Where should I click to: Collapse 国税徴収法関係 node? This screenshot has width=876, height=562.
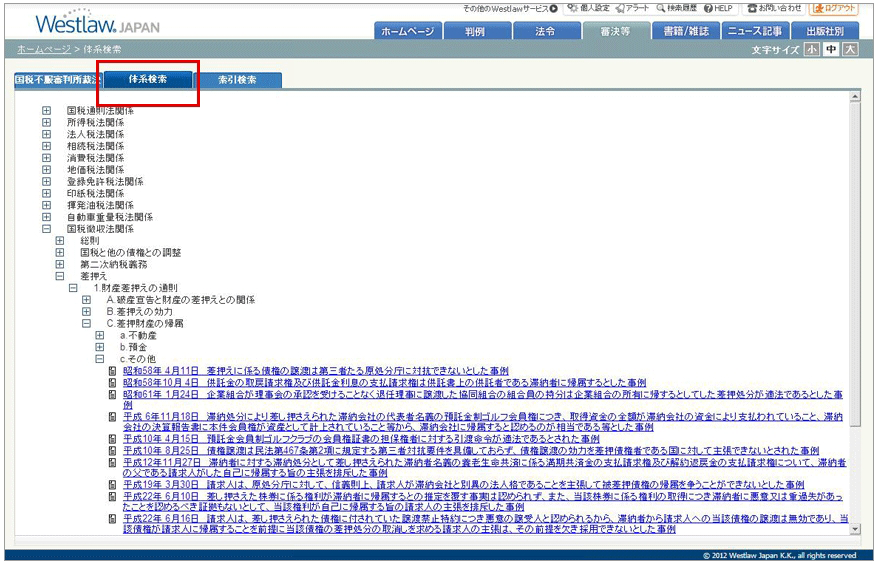(46, 228)
